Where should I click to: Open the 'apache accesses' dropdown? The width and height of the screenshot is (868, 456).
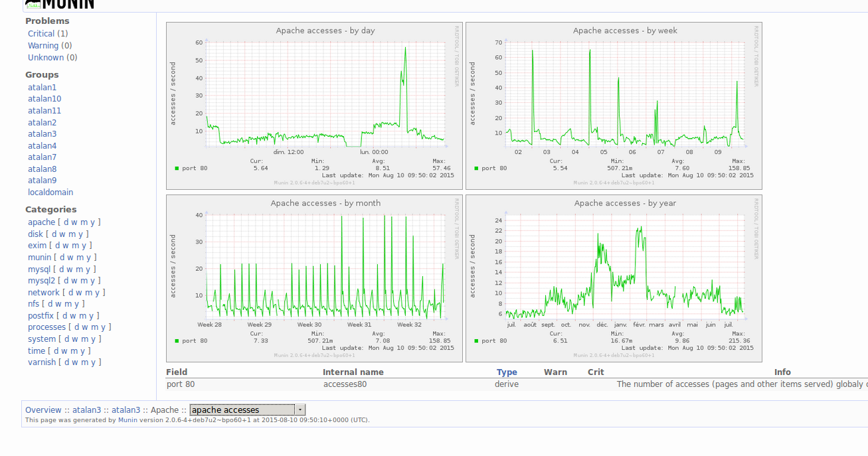click(247, 410)
